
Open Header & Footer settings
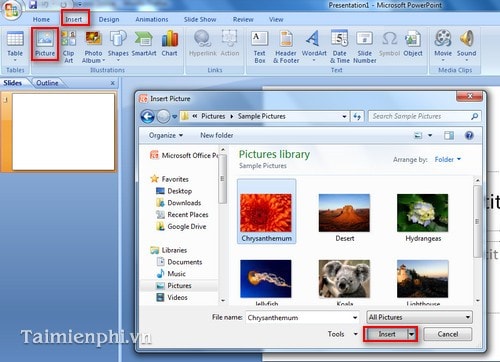[286, 47]
